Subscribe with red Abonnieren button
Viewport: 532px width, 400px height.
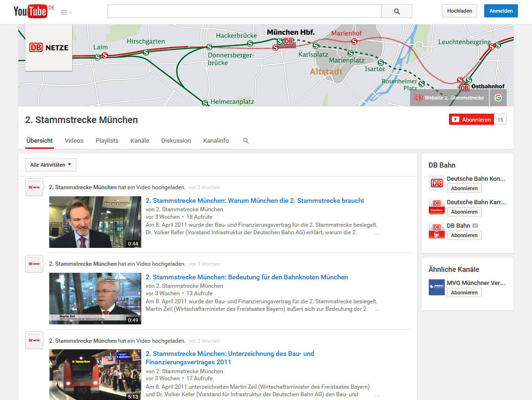pyautogui.click(x=471, y=120)
